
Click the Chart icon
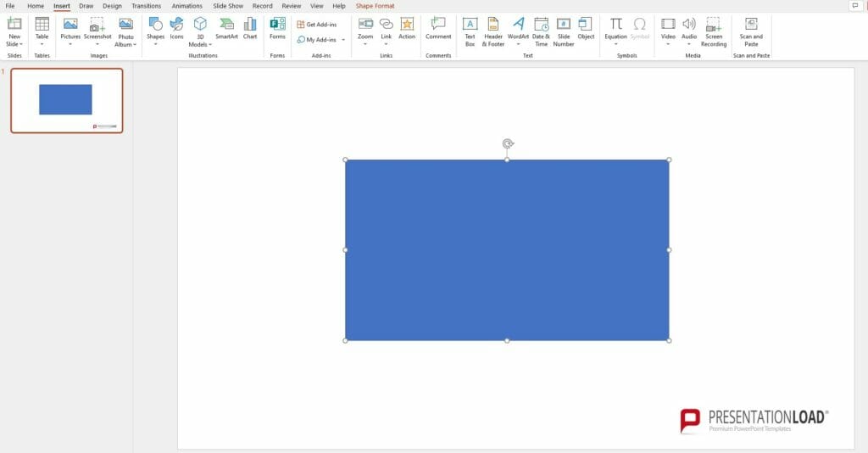click(x=250, y=28)
